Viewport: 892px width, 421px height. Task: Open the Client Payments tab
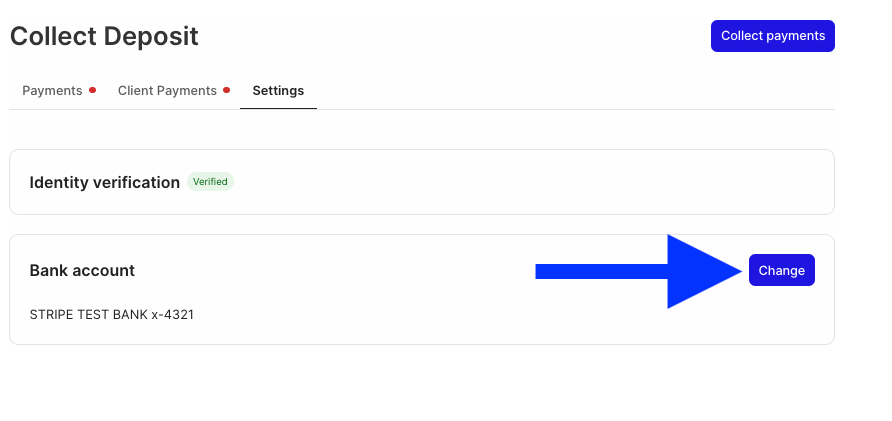tap(167, 91)
